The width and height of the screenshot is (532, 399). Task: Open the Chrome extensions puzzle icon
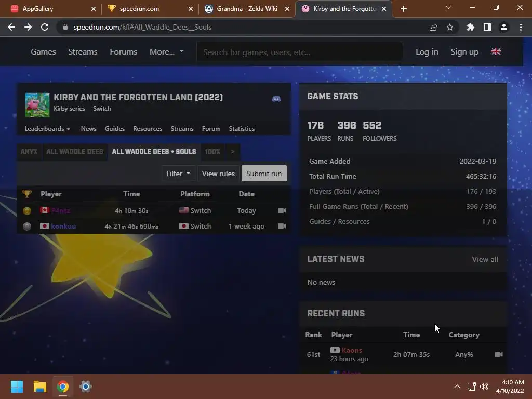(471, 27)
